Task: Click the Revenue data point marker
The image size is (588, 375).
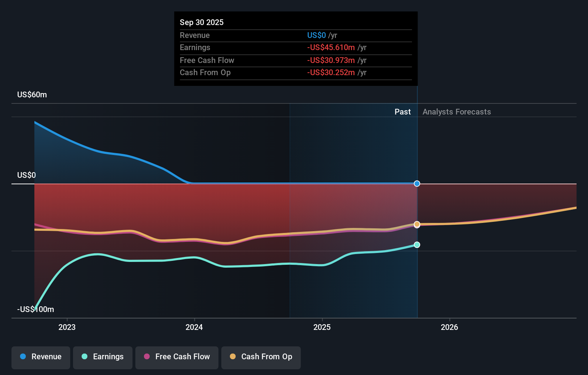Action: click(x=417, y=184)
